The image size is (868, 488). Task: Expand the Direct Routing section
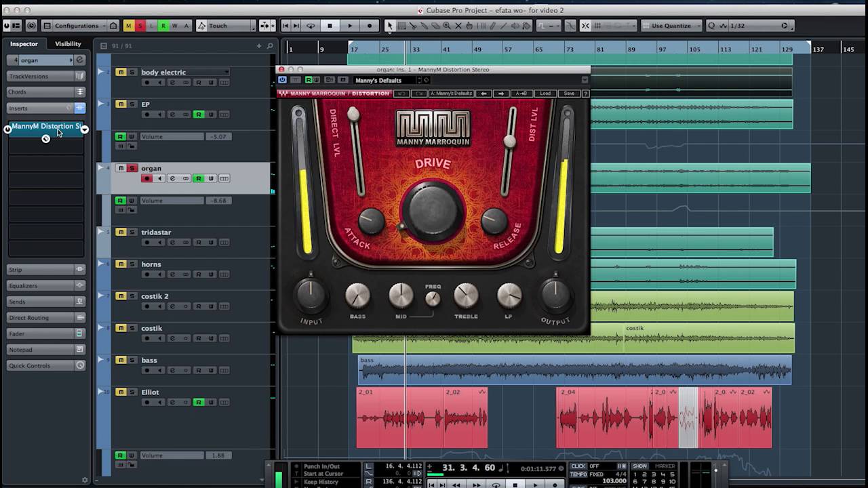point(45,317)
